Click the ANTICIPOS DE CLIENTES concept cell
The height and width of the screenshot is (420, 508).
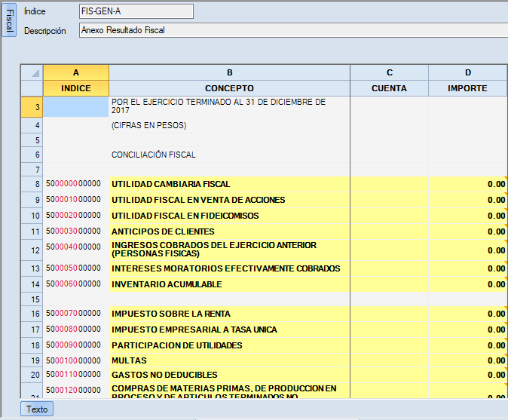(229, 231)
